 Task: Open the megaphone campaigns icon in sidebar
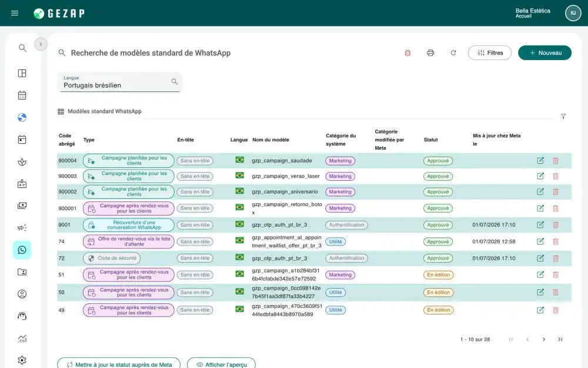[22, 227]
